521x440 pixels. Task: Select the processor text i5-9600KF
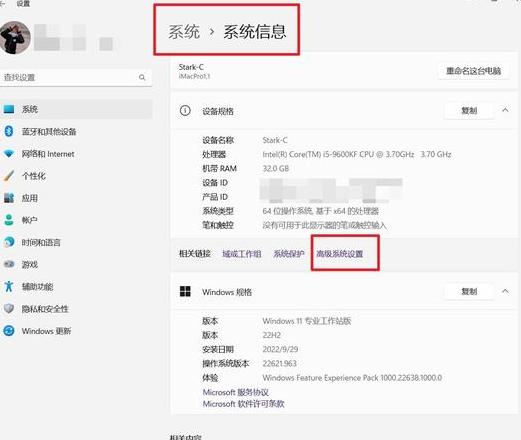357,154
